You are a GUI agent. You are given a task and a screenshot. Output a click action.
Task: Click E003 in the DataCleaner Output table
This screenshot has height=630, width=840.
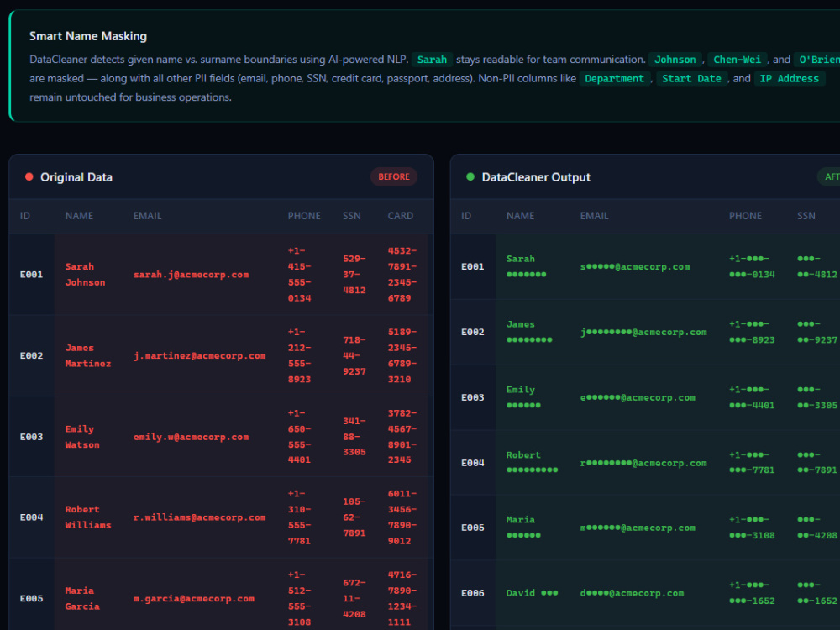(472, 397)
